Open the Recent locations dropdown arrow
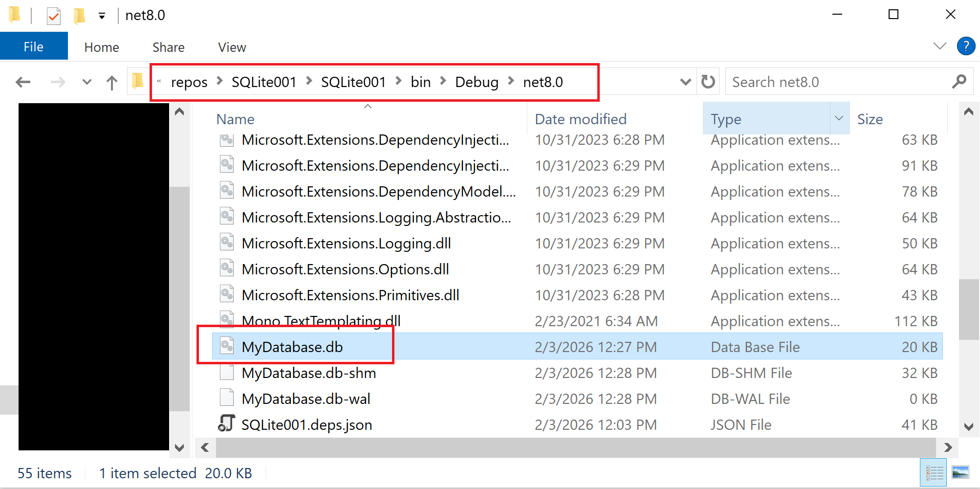This screenshot has width=980, height=489. (87, 82)
